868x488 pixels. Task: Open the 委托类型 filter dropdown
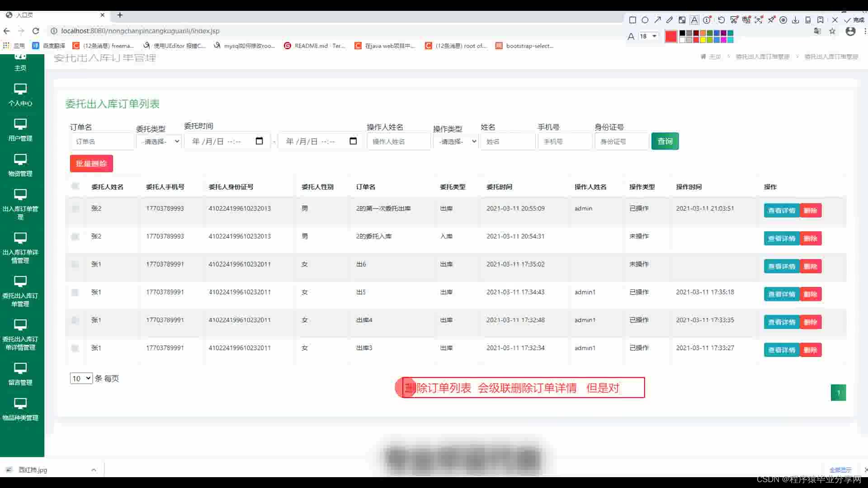159,141
